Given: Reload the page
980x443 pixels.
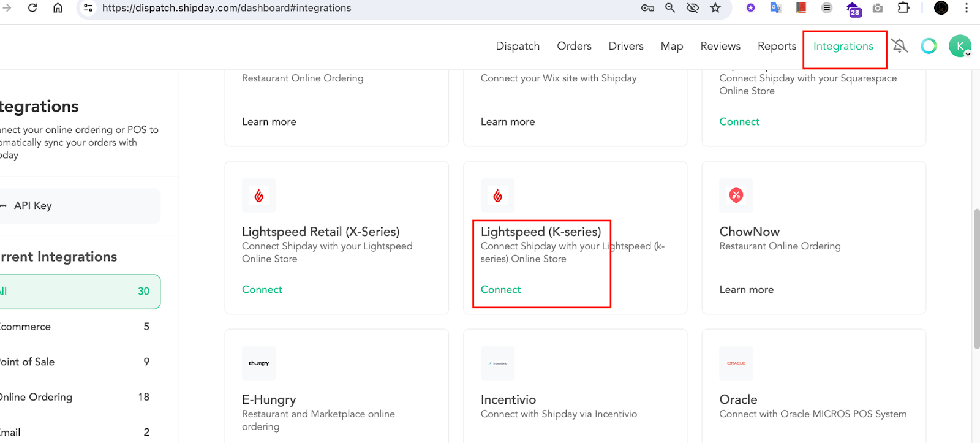Looking at the screenshot, I should point(32,8).
